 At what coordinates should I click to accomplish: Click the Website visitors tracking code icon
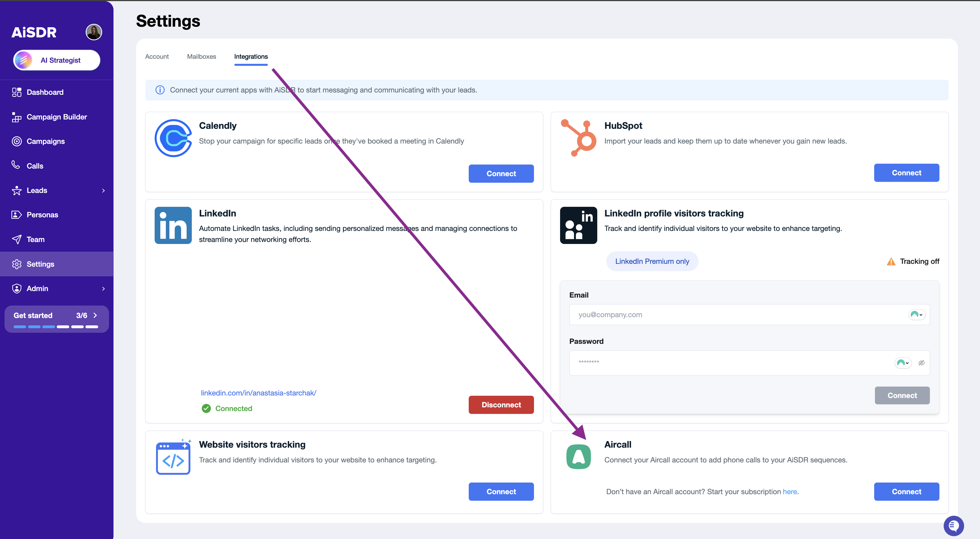173,457
